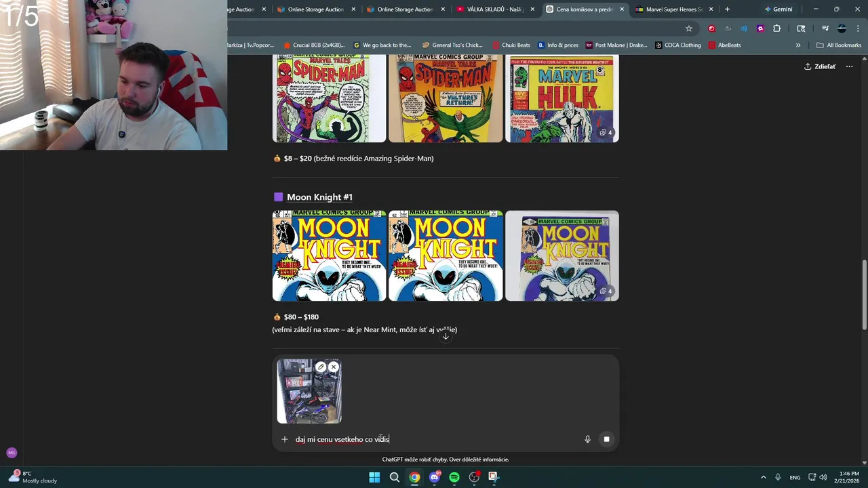Viewport: 868px width, 488px height.
Task: Select the Cena komiksov ChatGPT tab
Action: pyautogui.click(x=585, y=9)
